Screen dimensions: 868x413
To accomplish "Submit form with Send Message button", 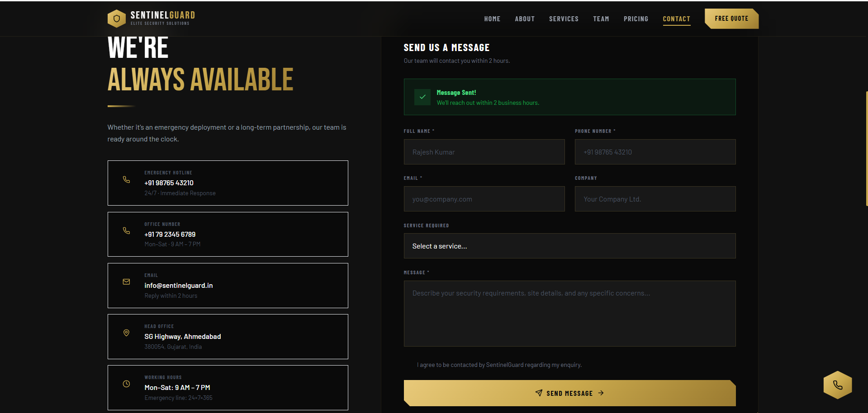I will (x=569, y=393).
